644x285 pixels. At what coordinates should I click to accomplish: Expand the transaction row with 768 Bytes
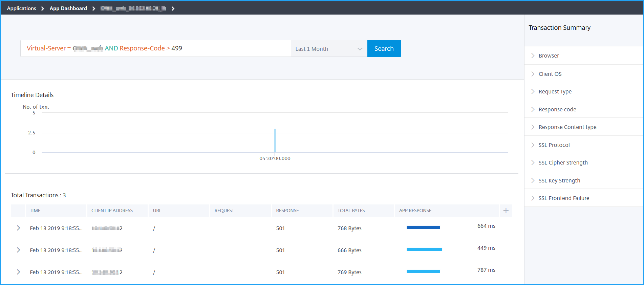coord(18,228)
